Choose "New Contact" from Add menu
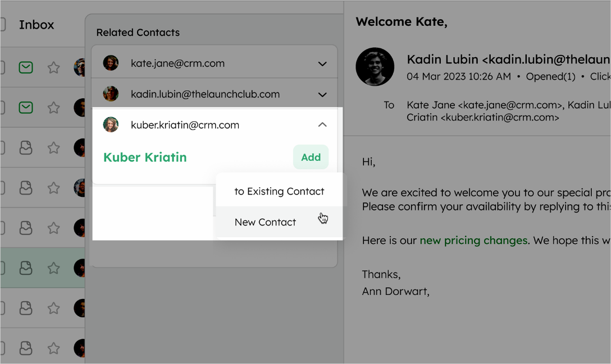The height and width of the screenshot is (364, 611). coord(279,222)
